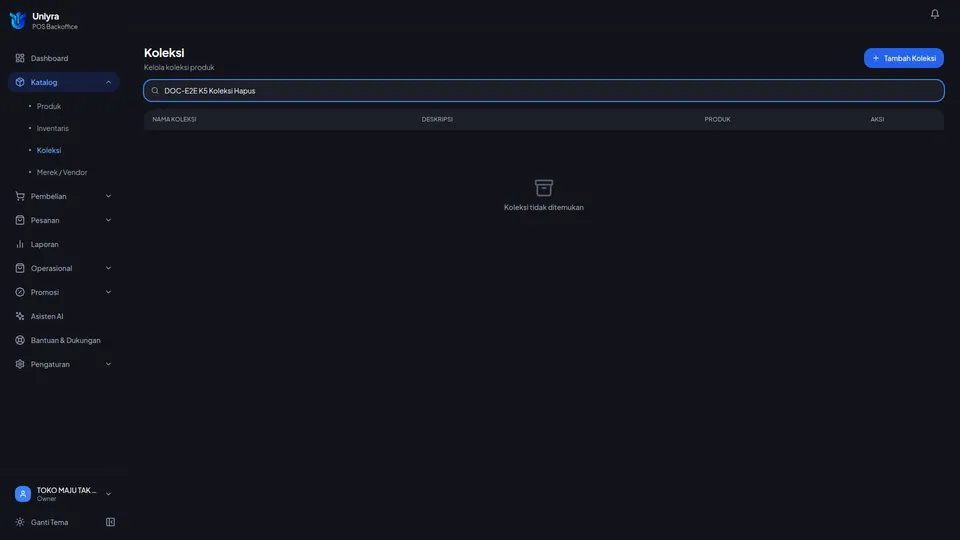Open the Laporan menu item

(64, 244)
